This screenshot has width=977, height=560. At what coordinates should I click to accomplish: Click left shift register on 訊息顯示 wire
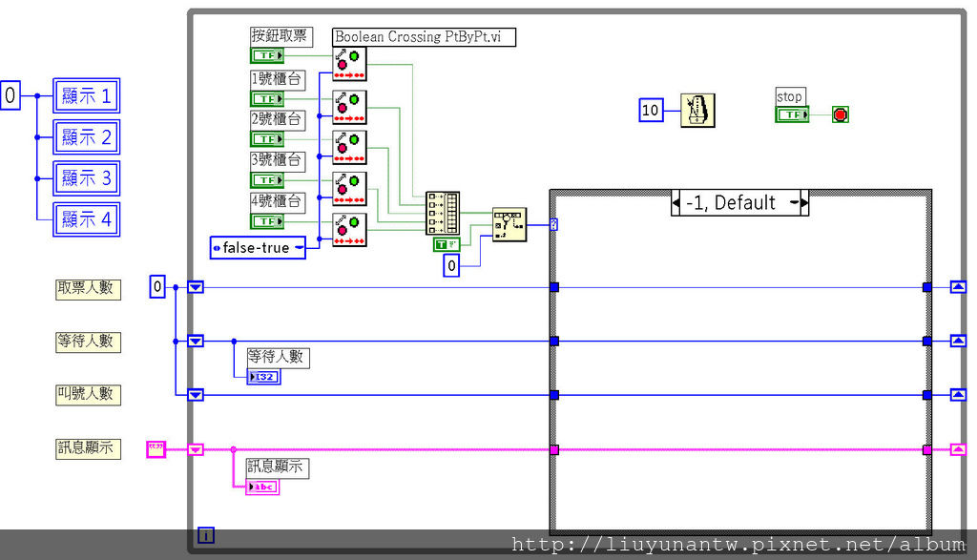pos(196,449)
